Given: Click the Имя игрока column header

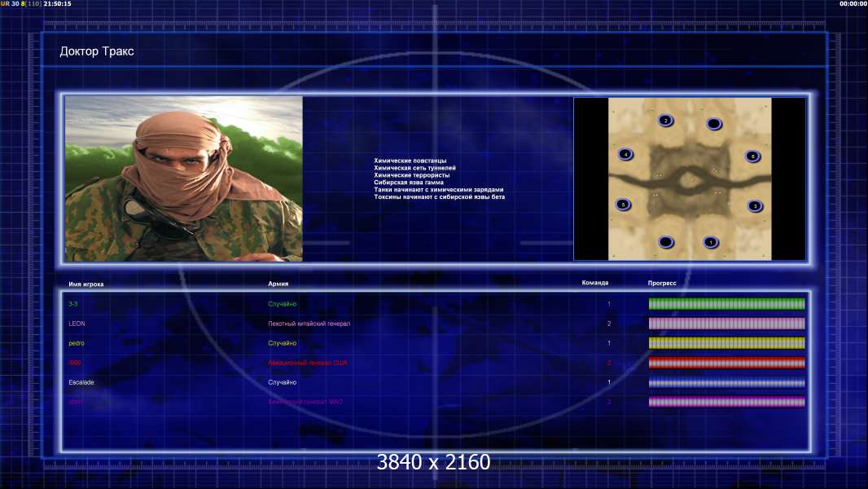Looking at the screenshot, I should tap(85, 284).
